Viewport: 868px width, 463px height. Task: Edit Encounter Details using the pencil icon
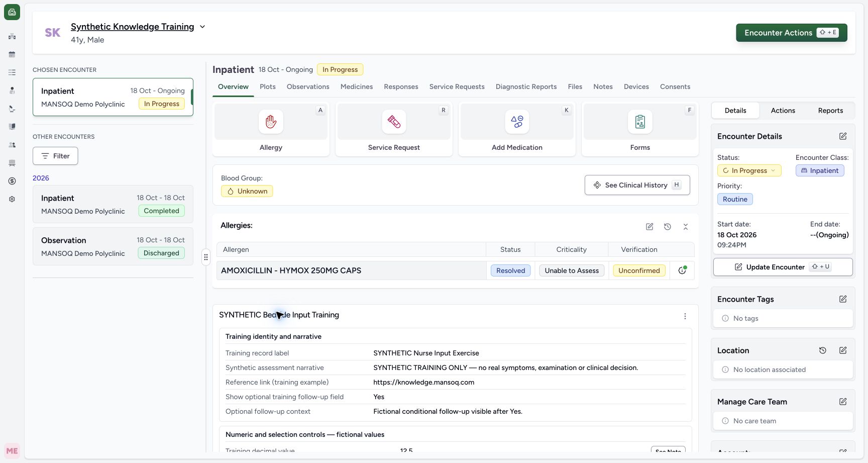point(843,136)
